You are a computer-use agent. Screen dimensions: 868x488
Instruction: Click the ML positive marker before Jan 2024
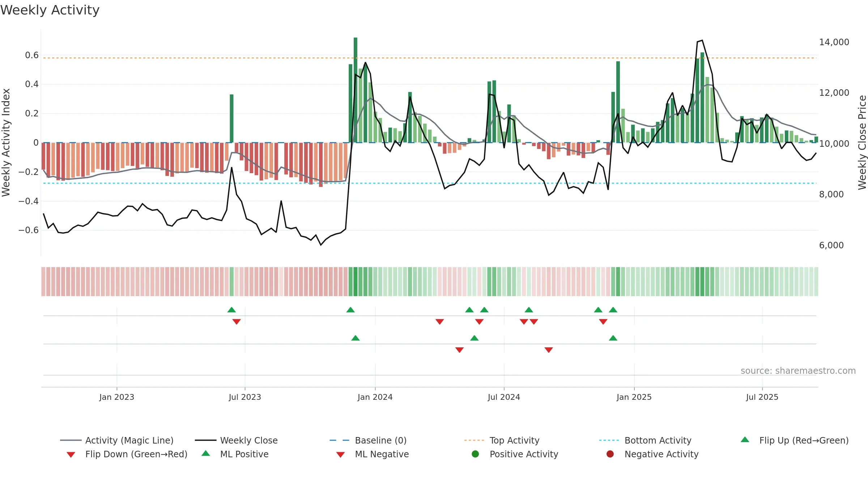pyautogui.click(x=356, y=338)
